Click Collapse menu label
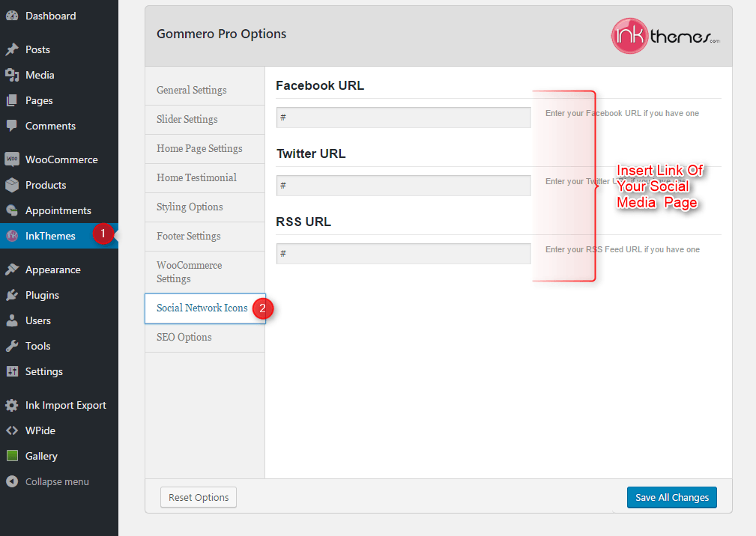Viewport: 756px width, 536px height. [x=57, y=481]
